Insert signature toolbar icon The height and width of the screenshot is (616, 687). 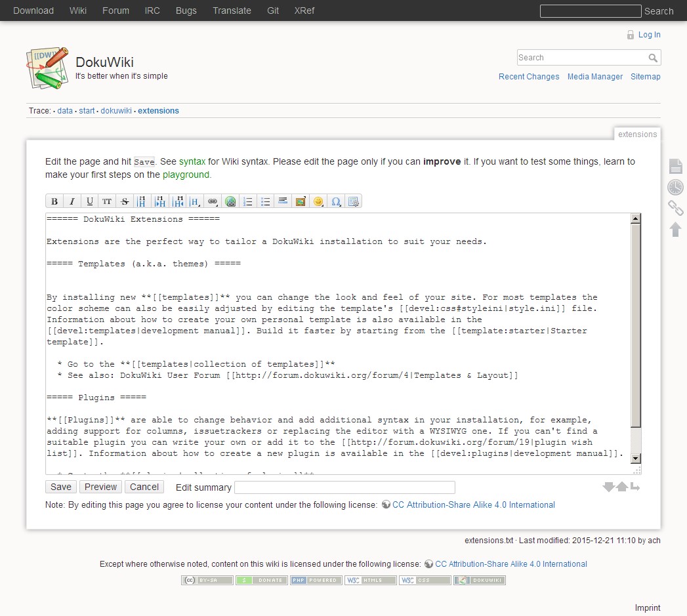tap(353, 201)
